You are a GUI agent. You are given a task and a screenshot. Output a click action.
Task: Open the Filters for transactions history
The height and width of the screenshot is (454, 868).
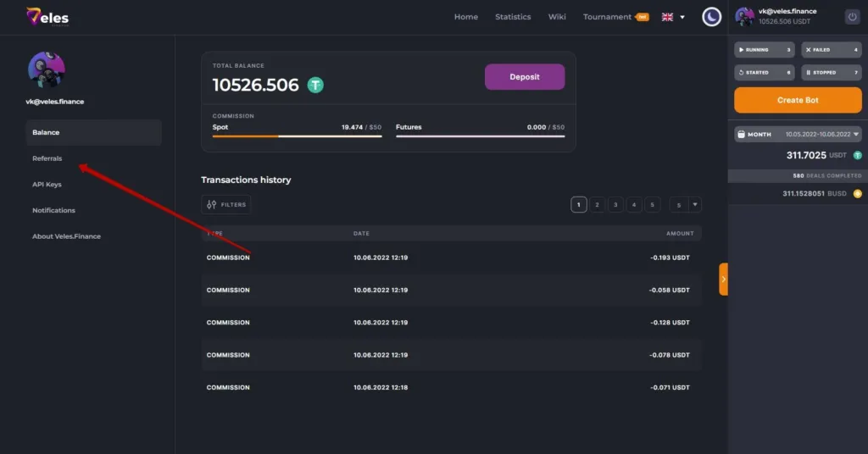click(x=226, y=204)
